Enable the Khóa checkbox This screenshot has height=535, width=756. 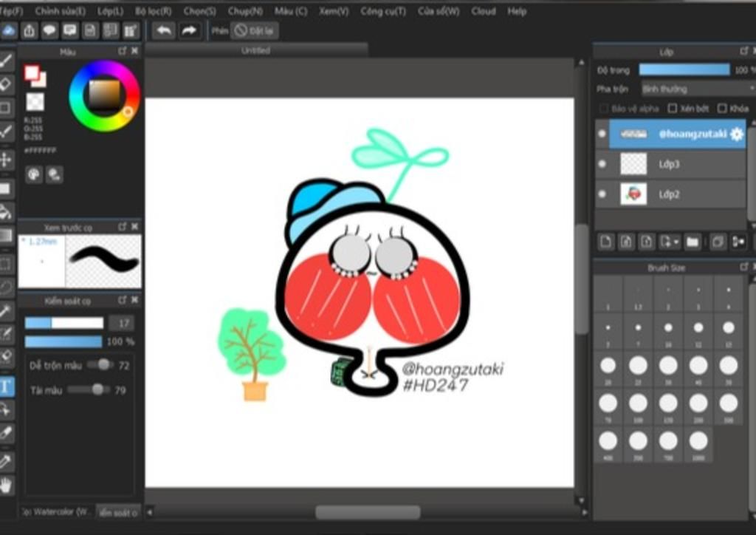point(722,109)
